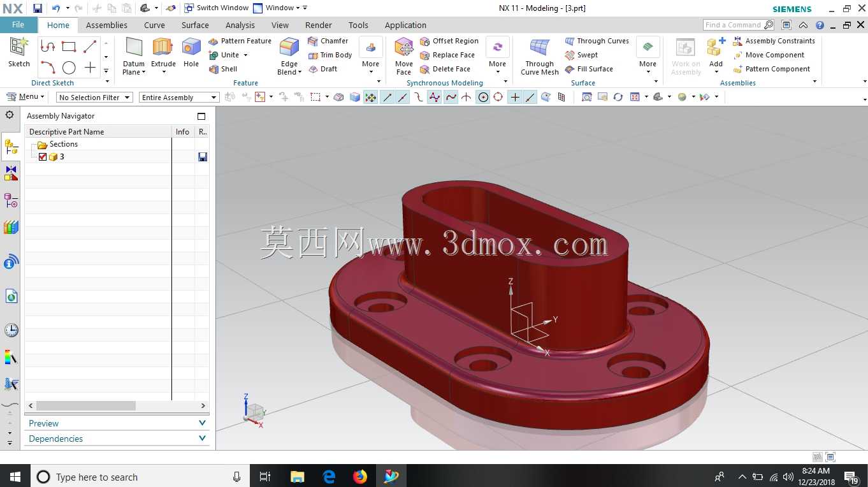Open the History sidebar tab

[11, 330]
